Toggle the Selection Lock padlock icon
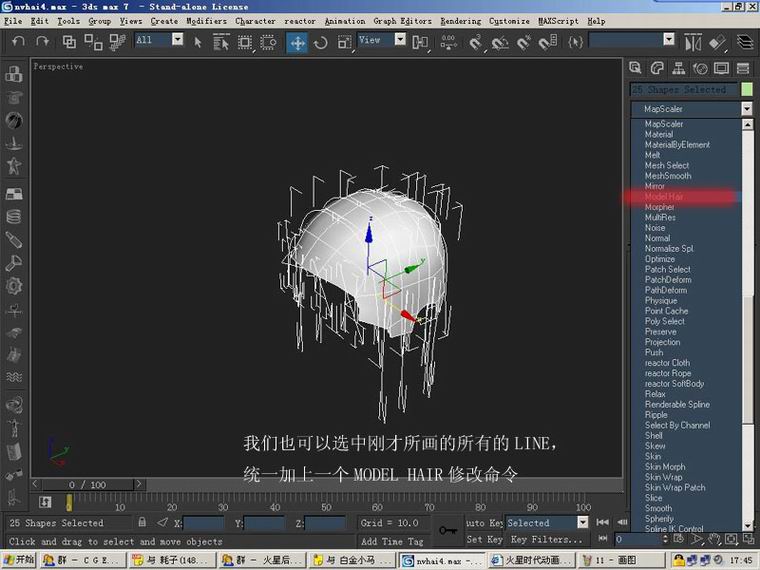Image resolution: width=760 pixels, height=570 pixels. tap(142, 522)
